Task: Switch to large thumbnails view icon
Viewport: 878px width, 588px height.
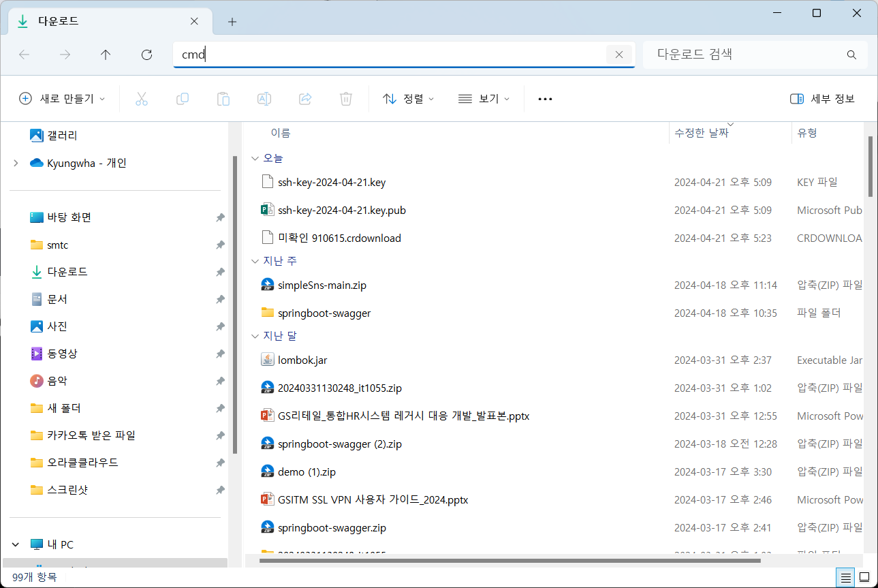Action: pyautogui.click(x=864, y=578)
